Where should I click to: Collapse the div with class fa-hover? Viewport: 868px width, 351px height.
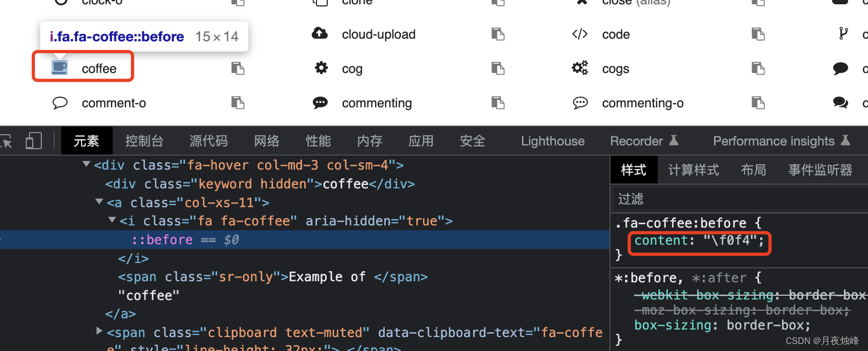click(86, 164)
